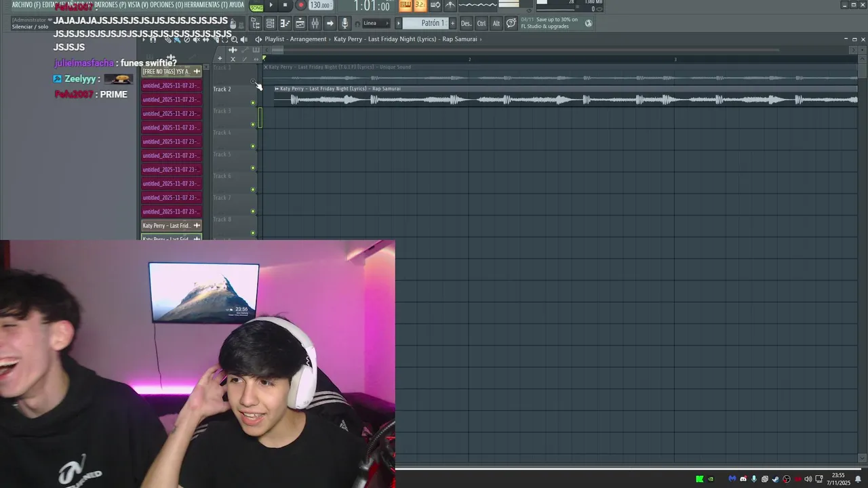Viewport: 868px width, 488px height.
Task: Toggle the green SONG mode button
Action: (256, 7)
